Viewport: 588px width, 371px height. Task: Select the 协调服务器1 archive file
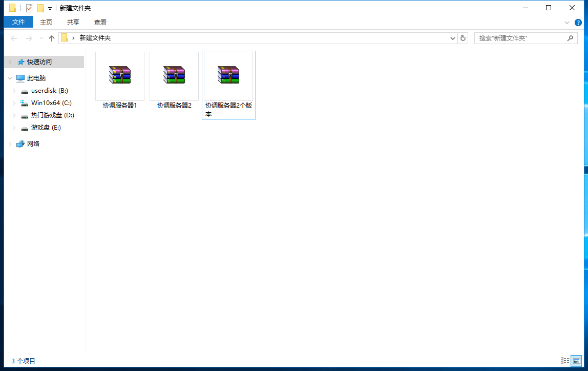click(120, 76)
